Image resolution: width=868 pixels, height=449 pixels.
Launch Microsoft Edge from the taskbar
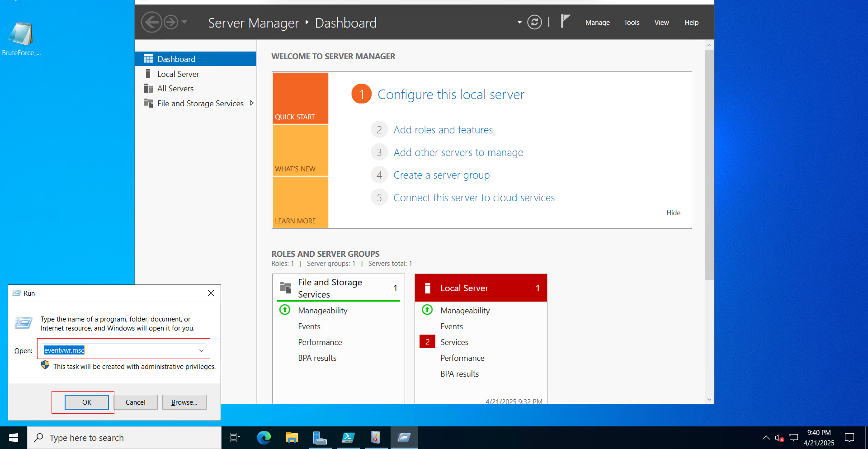click(x=264, y=438)
